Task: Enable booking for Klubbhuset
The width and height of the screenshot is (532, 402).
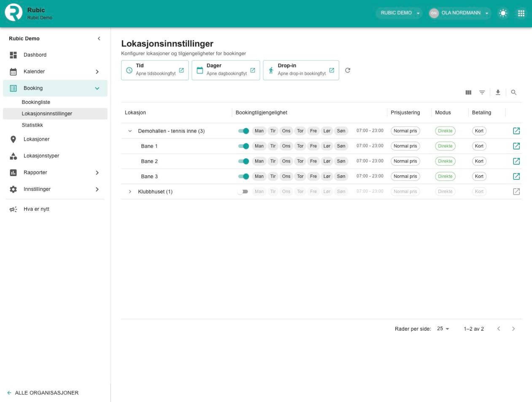Action: pos(243,192)
